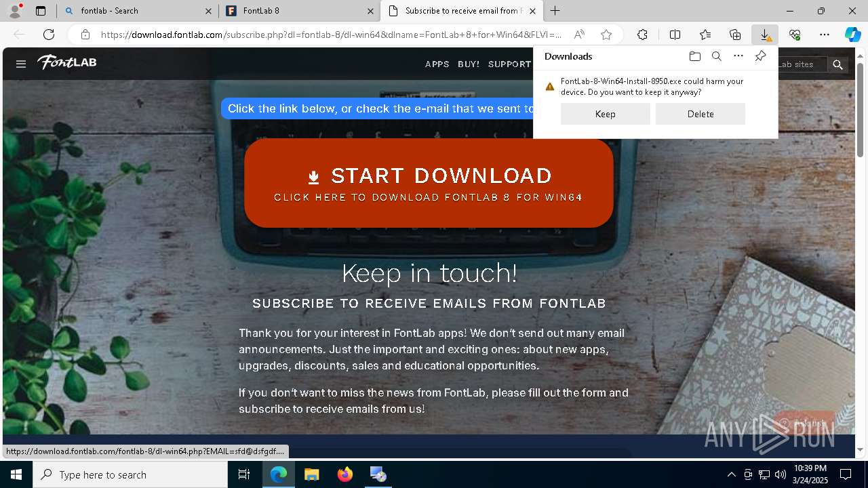Add this page to favorites star
Image resolution: width=868 pixels, height=488 pixels.
[606, 35]
